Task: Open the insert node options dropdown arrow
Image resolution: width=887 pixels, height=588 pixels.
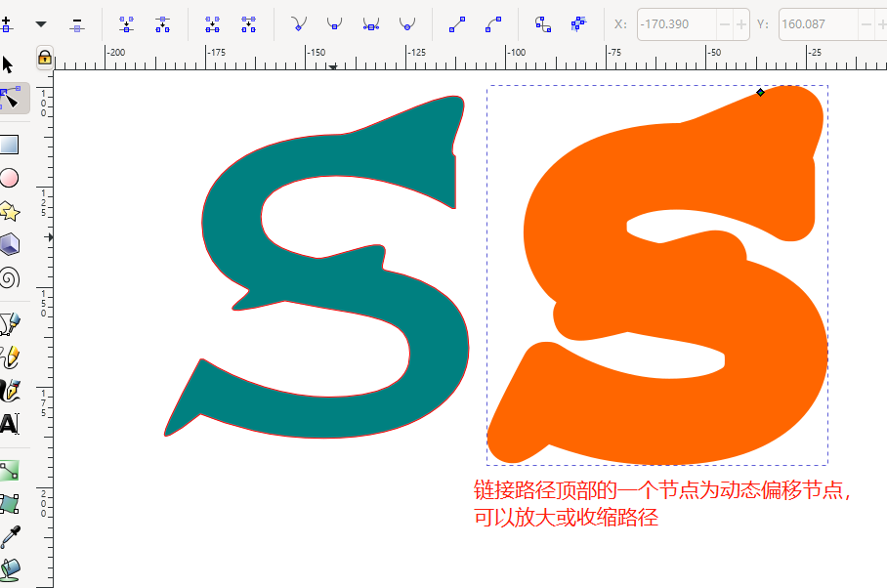Action: tap(41, 24)
